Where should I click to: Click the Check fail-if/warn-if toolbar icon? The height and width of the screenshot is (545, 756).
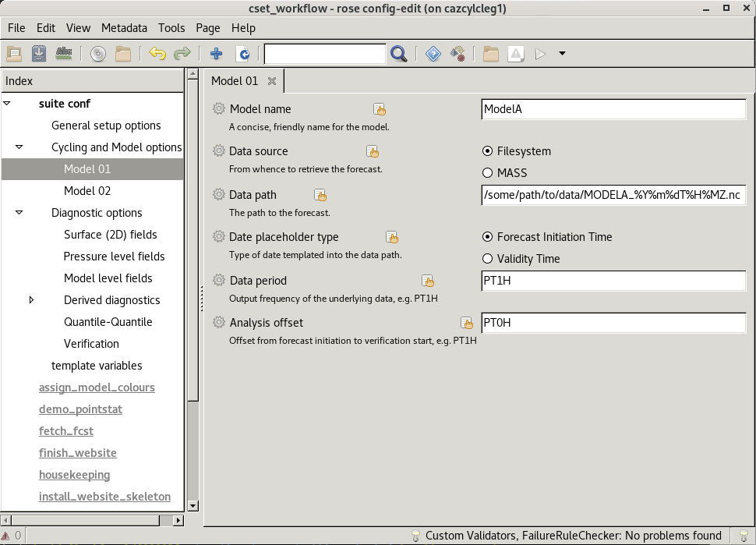(x=64, y=54)
